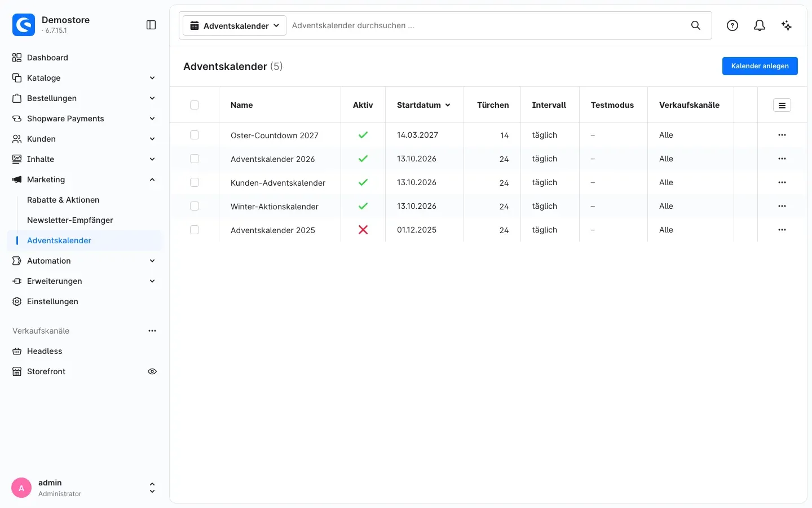Sort by Startdatum column arrow
The height and width of the screenshot is (508, 812).
point(448,105)
